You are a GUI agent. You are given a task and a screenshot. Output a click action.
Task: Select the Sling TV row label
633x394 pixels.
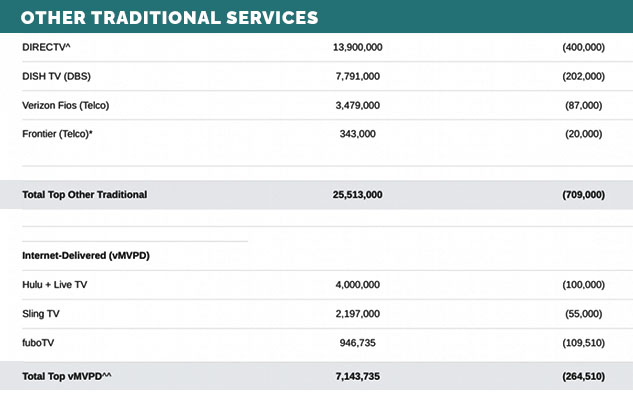pos(41,314)
